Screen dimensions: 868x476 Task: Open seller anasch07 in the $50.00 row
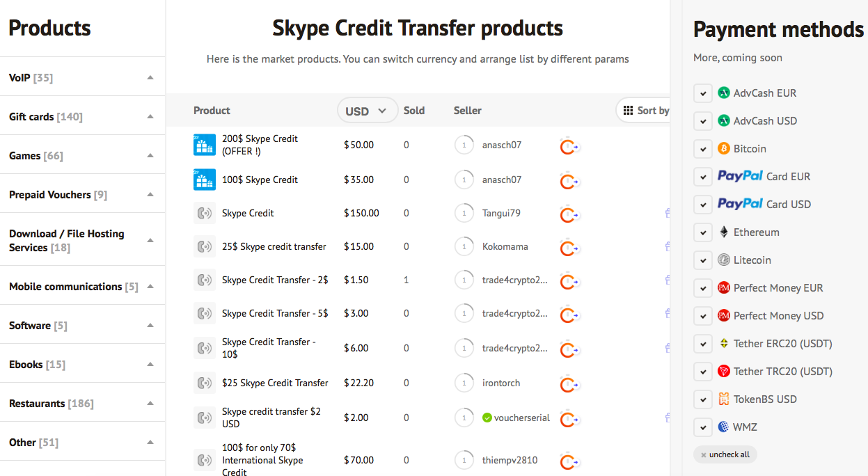502,145
